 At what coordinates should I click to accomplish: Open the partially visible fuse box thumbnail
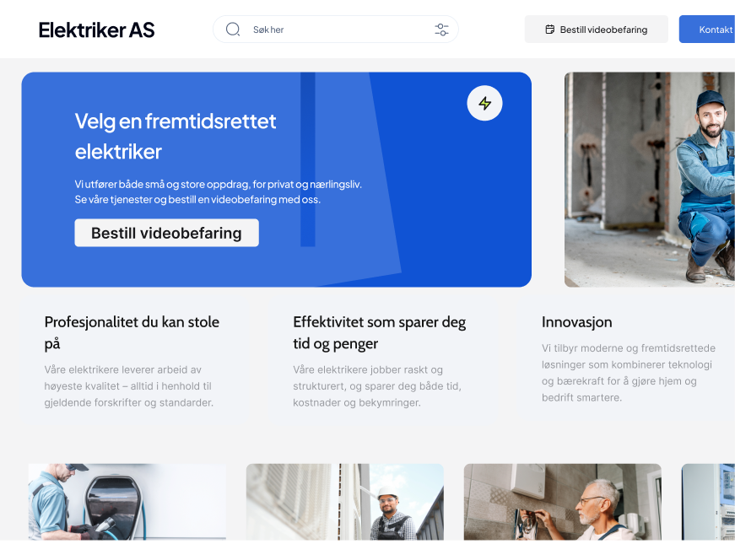tap(708, 502)
